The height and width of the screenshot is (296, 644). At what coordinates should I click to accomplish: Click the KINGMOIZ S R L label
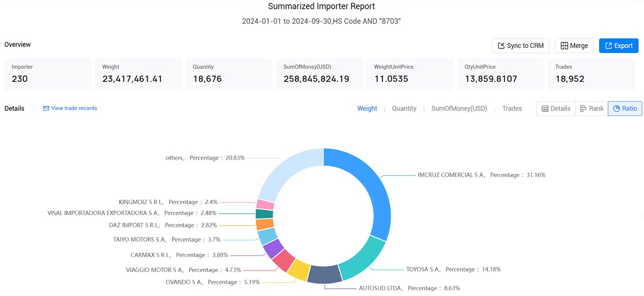click(x=168, y=202)
